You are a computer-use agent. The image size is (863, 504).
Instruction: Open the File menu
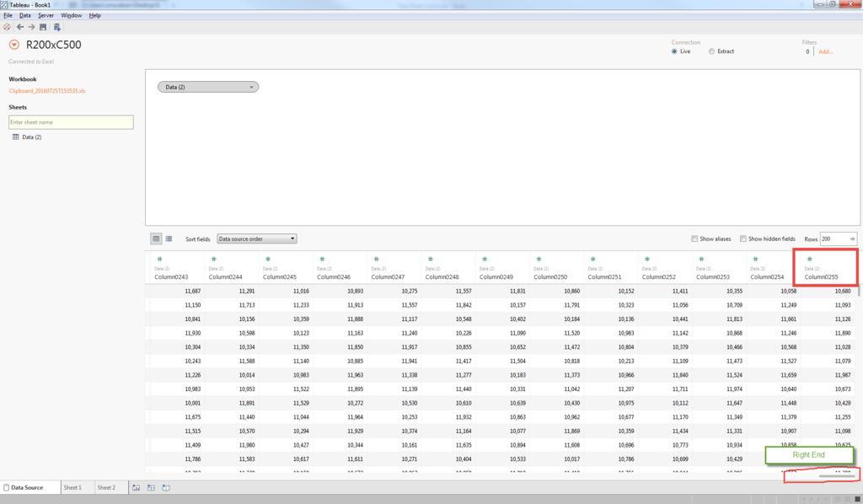(x=8, y=15)
